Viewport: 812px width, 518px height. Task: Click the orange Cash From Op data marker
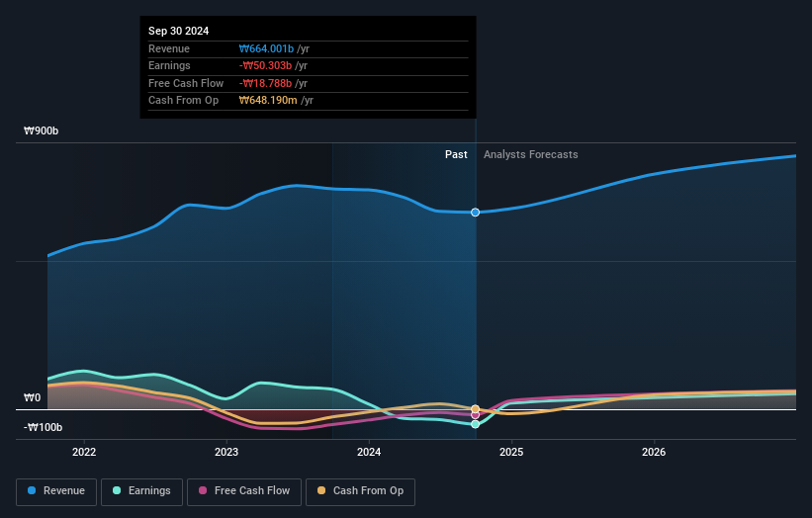point(476,408)
